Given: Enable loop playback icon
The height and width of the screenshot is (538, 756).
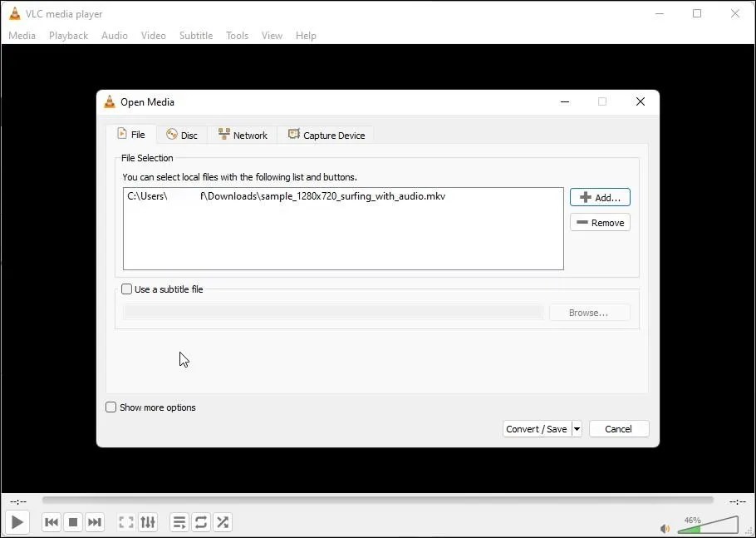Looking at the screenshot, I should (x=201, y=522).
